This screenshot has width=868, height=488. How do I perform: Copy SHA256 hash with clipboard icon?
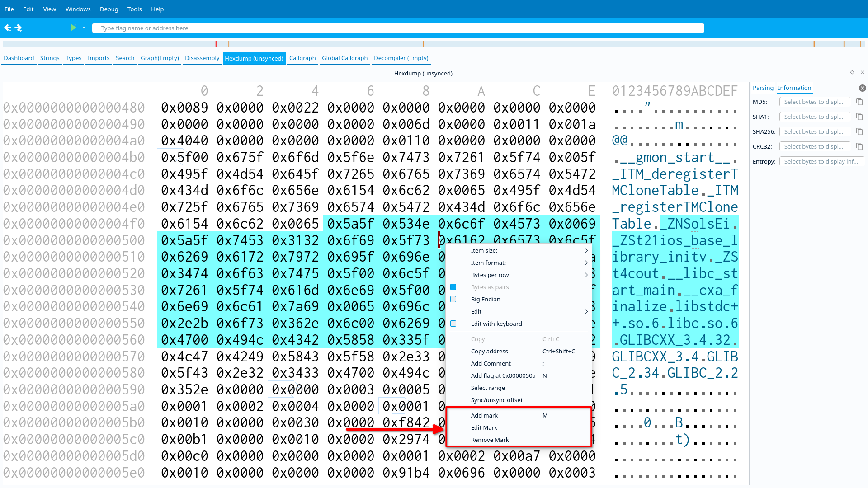click(859, 132)
